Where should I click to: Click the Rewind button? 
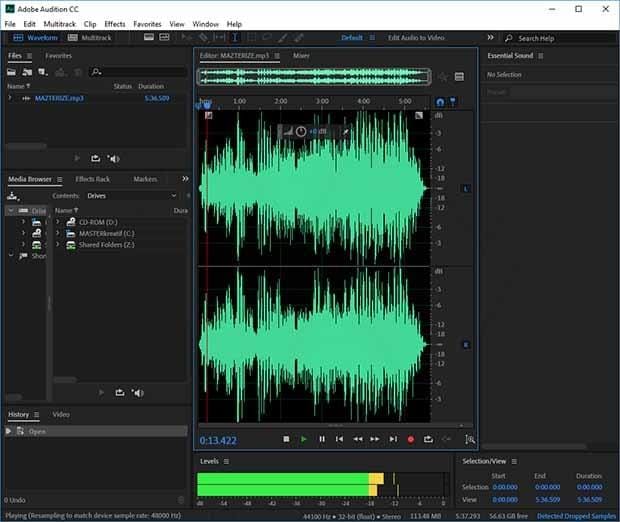pos(357,439)
